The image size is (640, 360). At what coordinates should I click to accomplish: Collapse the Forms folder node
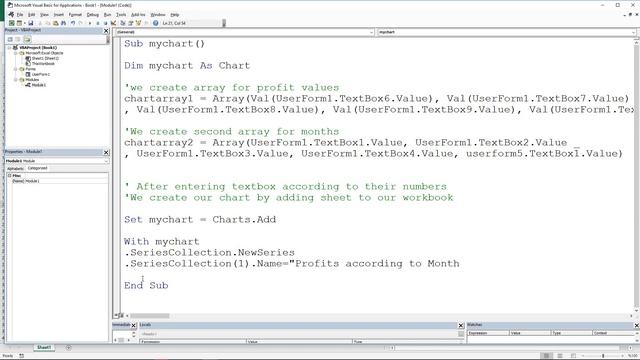click(16, 69)
